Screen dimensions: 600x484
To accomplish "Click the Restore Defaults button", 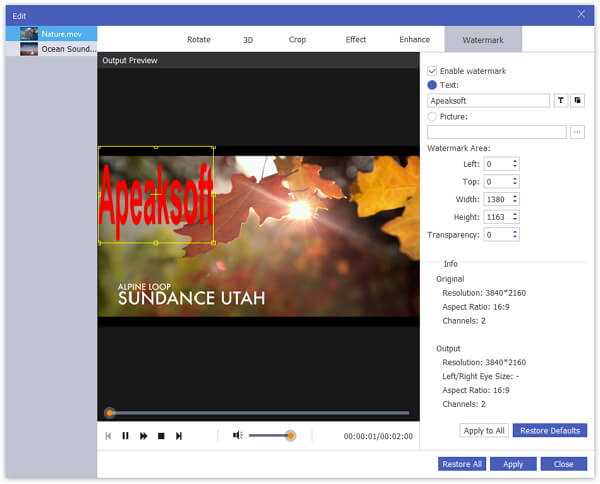I will pos(550,431).
